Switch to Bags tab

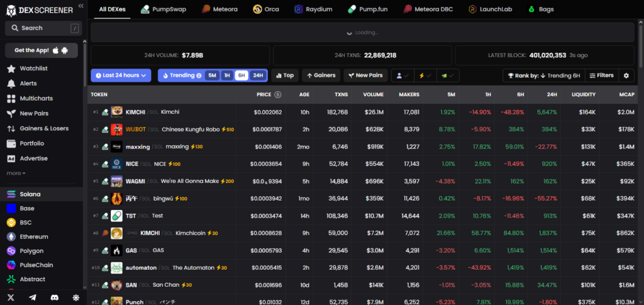540,9
